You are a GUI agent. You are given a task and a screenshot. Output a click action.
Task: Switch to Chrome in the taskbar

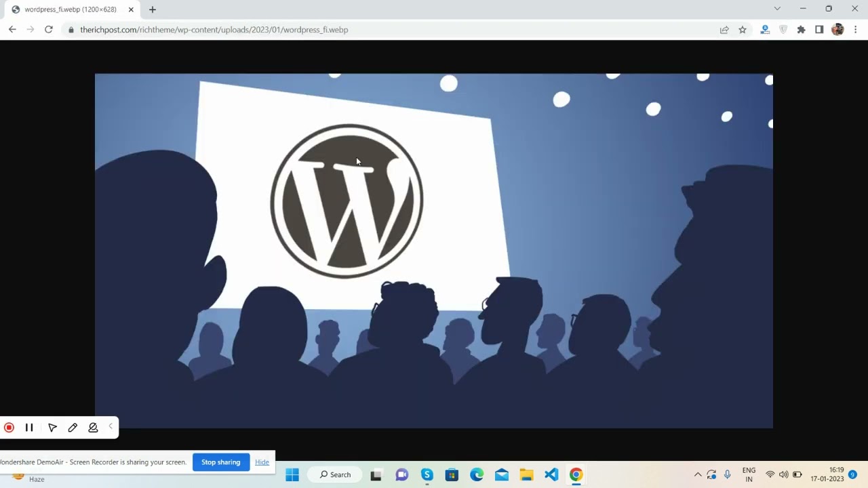(576, 474)
